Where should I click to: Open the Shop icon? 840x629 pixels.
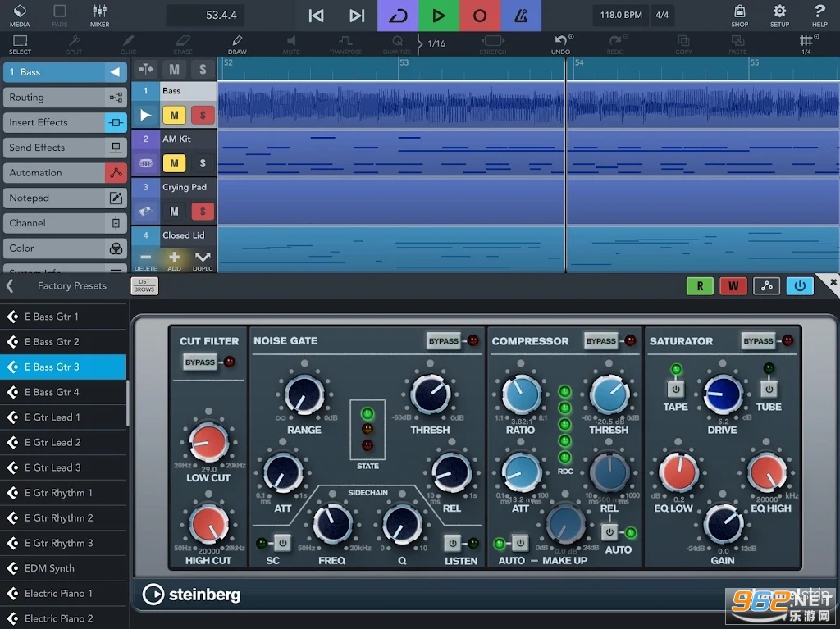click(740, 15)
